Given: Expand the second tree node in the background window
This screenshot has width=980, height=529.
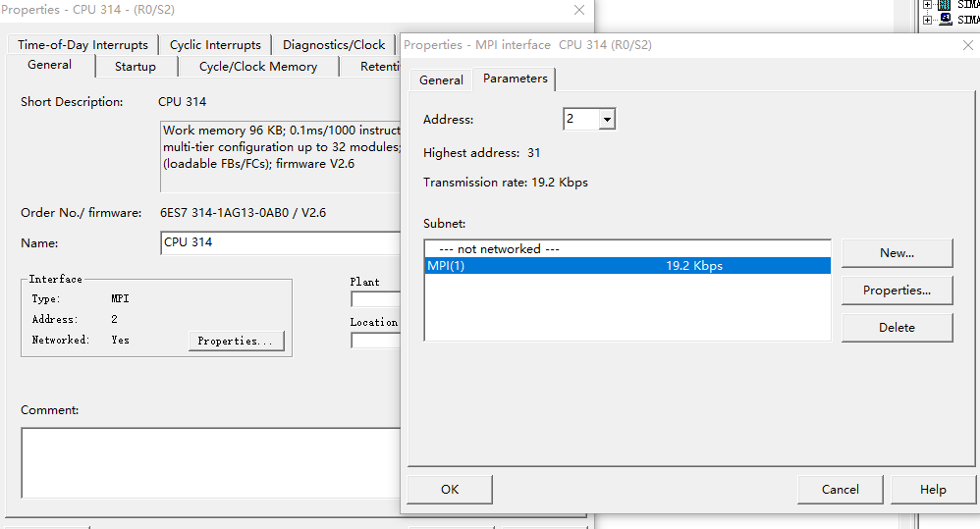Looking at the screenshot, I should click(928, 20).
